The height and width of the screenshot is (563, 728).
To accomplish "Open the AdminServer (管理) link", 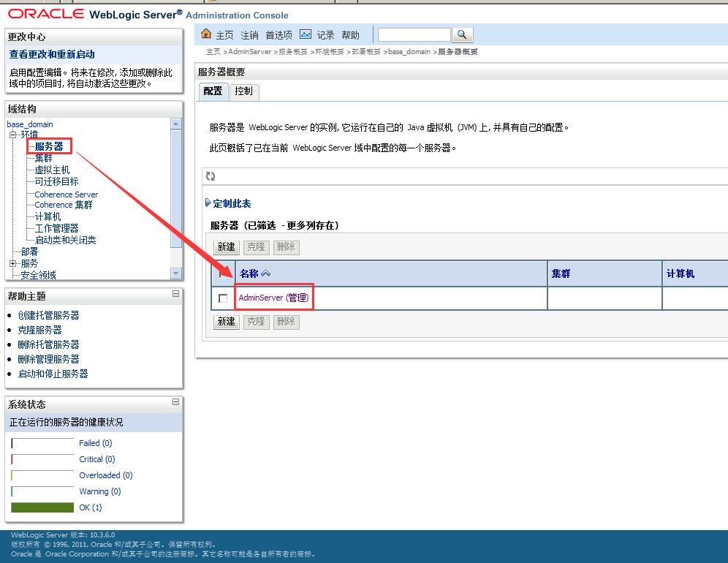I will coord(273,298).
